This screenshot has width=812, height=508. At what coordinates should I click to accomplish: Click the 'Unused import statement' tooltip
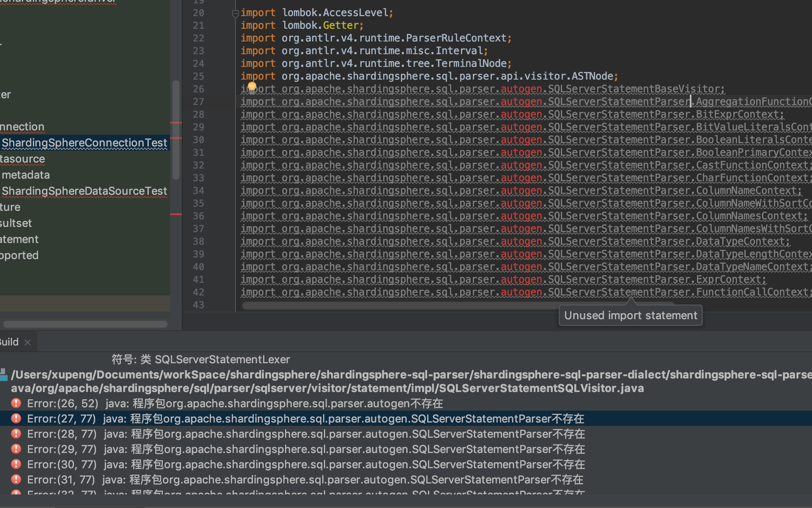630,315
